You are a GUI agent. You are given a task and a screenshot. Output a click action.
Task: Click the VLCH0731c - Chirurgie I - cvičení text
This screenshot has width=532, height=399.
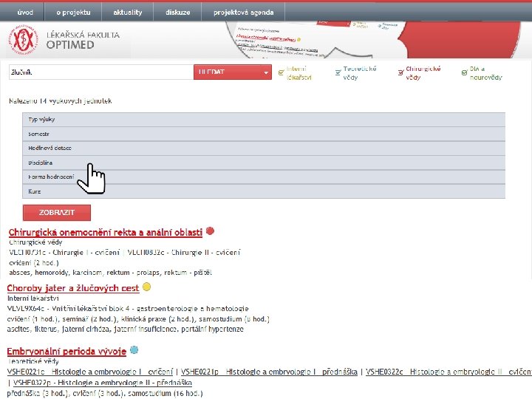coord(64,253)
